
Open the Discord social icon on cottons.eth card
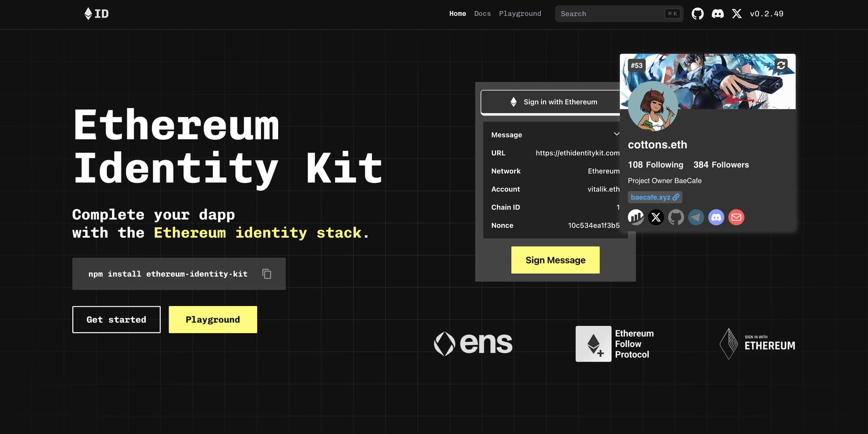point(716,217)
